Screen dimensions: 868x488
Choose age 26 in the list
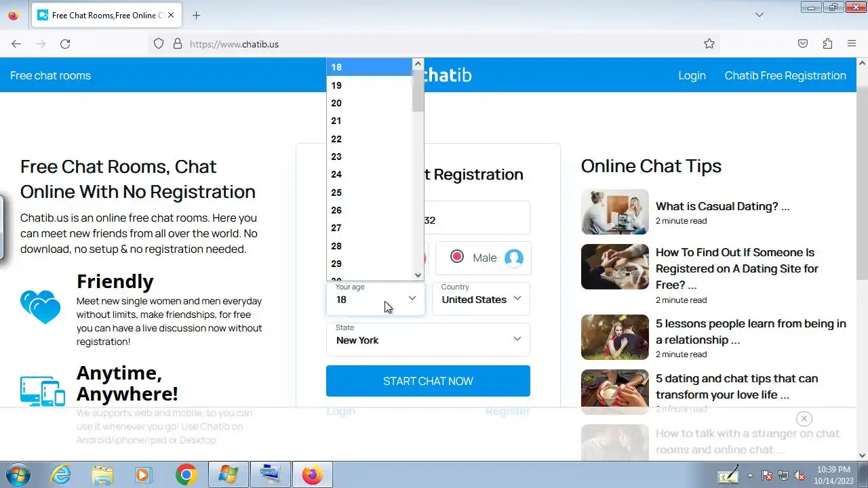(370, 210)
